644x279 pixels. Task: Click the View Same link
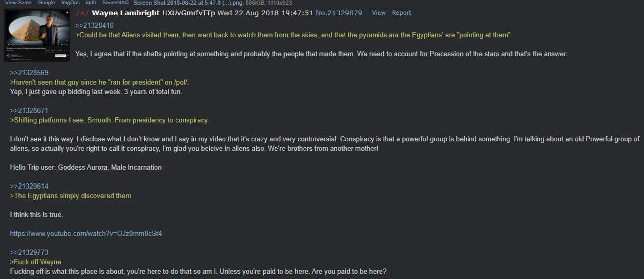point(18,3)
